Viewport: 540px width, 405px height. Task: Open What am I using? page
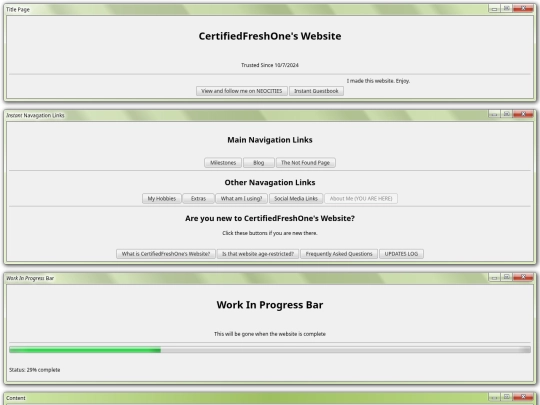(241, 199)
